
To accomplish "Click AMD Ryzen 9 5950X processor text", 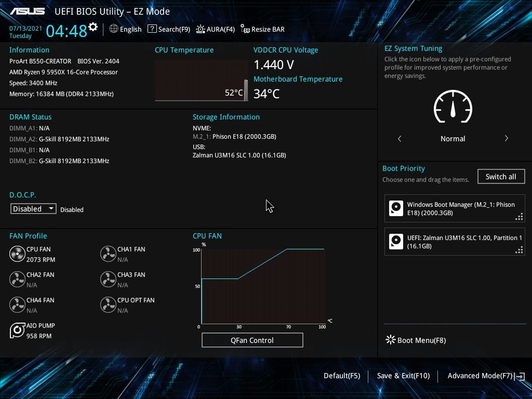I will [x=63, y=72].
